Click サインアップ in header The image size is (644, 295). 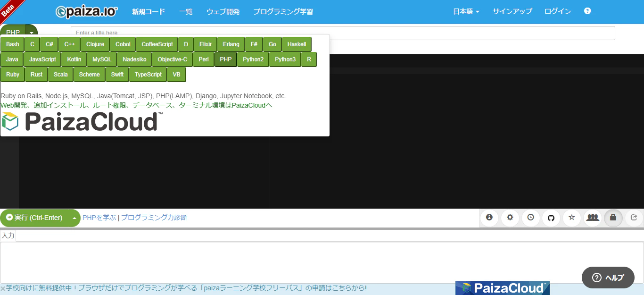(x=512, y=12)
